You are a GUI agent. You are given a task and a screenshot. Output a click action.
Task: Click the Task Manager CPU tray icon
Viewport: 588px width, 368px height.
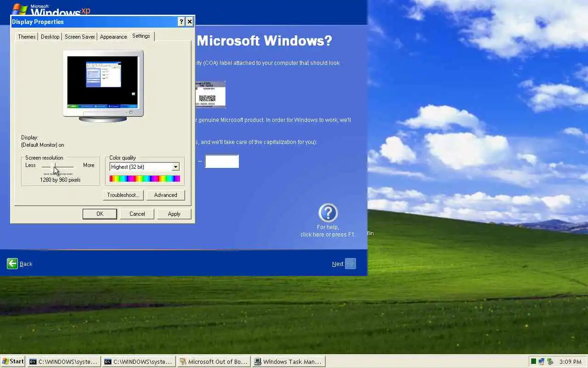(533, 362)
